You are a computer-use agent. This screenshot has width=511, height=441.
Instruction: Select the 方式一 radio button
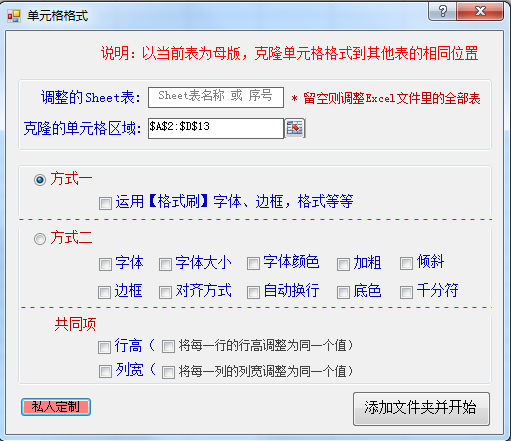[x=40, y=180]
